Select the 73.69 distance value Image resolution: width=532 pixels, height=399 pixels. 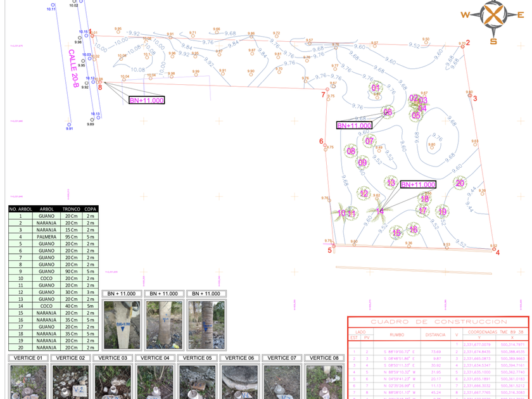(436, 352)
